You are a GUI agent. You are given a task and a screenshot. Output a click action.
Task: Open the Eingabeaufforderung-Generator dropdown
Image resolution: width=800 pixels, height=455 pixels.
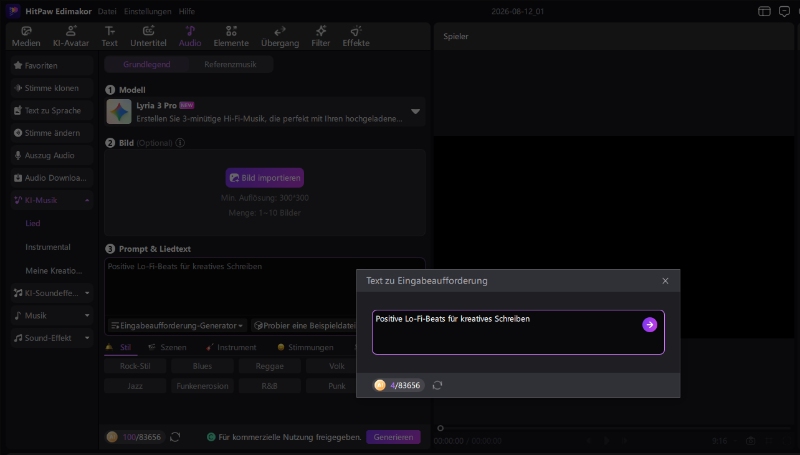point(178,325)
